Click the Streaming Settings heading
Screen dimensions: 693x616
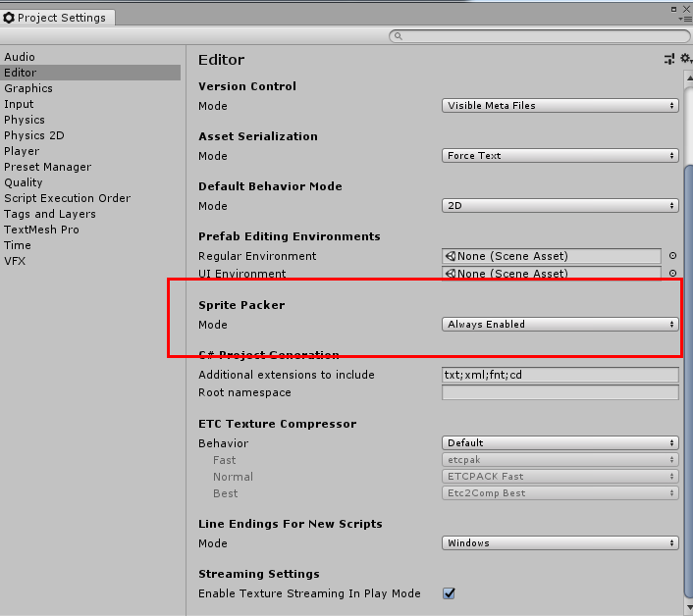coord(259,574)
